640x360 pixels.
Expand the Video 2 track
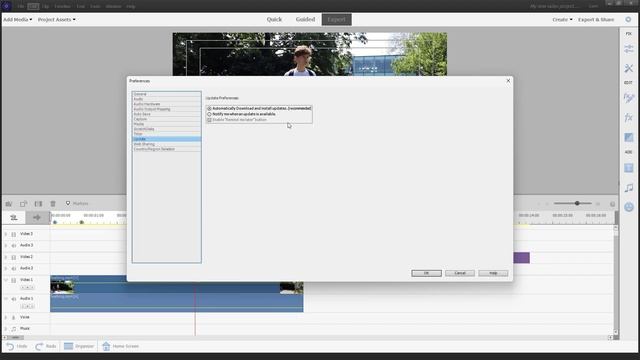[x=6, y=257]
